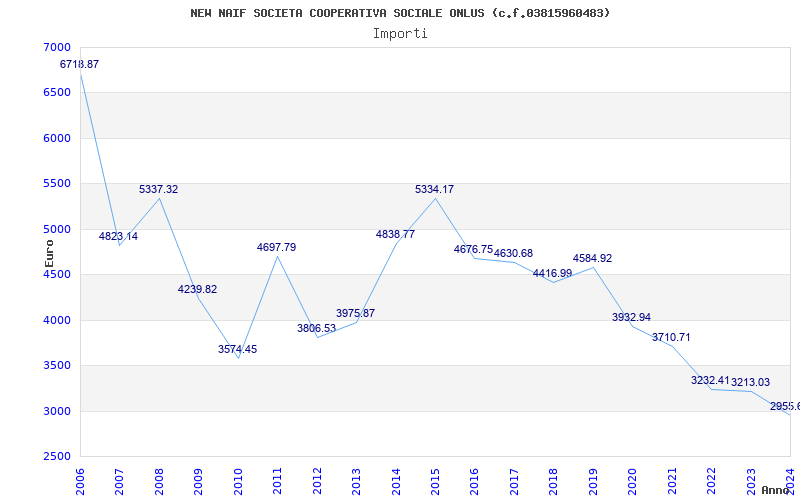Select the 2011 year axis label

click(278, 482)
